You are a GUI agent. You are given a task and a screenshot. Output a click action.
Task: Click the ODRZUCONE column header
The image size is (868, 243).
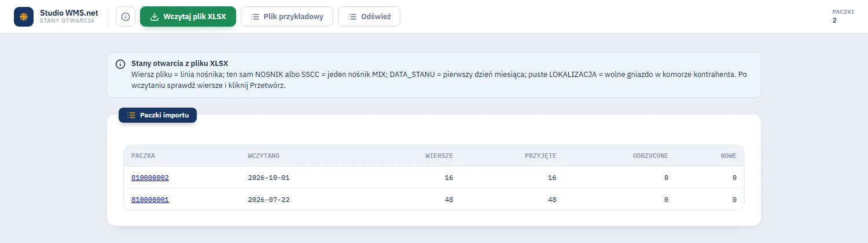coord(650,156)
